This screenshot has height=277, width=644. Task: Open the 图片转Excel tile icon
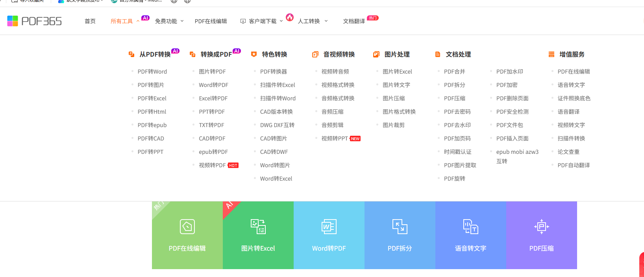[x=258, y=227]
